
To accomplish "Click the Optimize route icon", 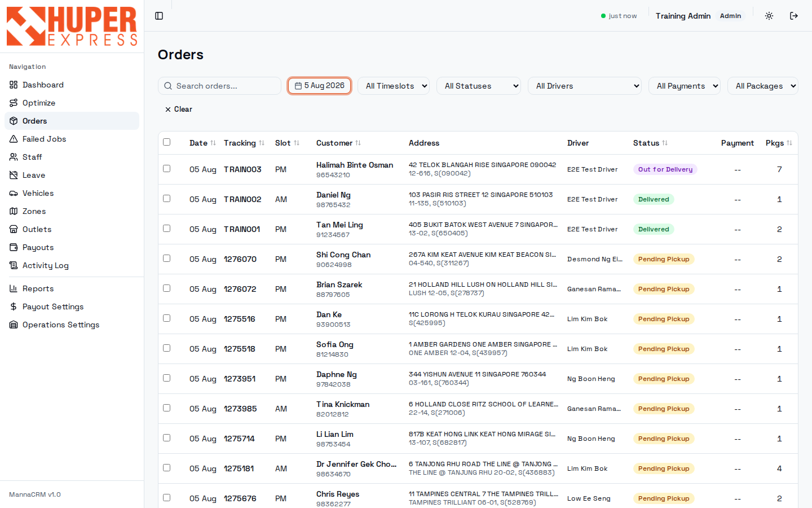I will pyautogui.click(x=14, y=103).
